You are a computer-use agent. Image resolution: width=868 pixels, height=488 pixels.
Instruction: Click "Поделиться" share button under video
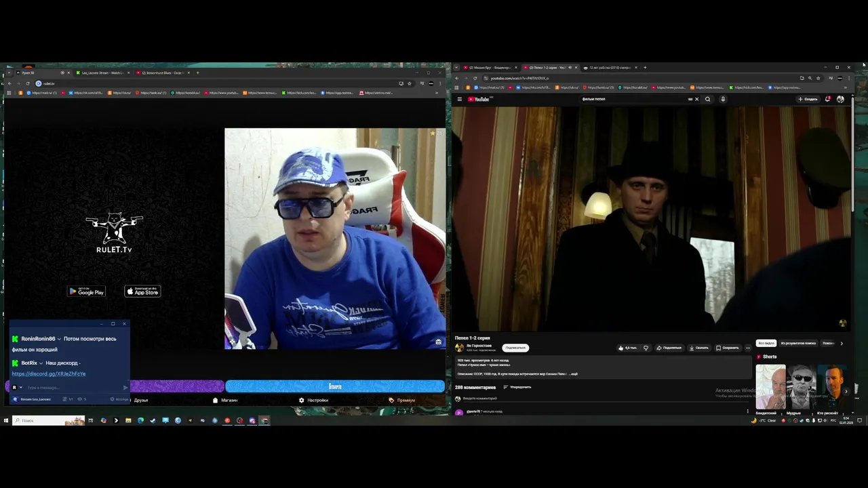coord(669,348)
